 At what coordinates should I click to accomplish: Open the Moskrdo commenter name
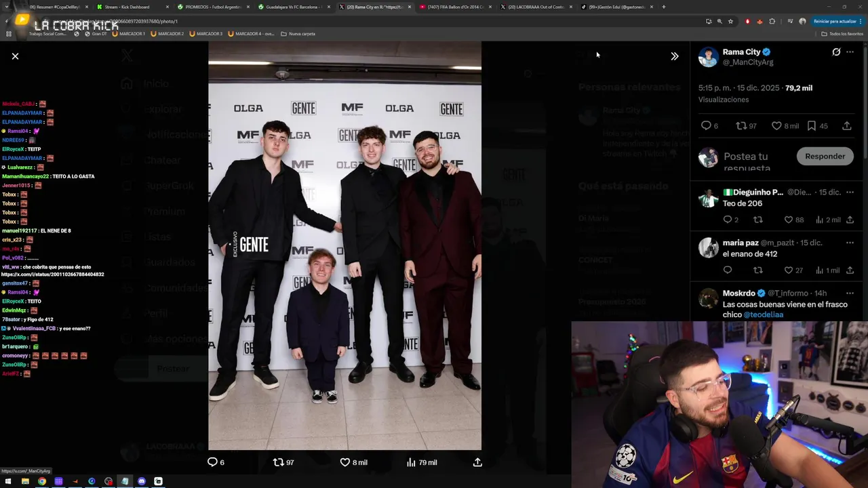738,293
